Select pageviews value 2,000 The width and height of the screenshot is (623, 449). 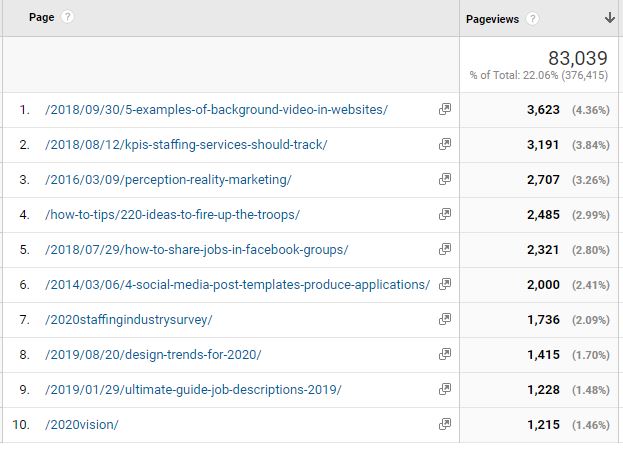tap(543, 284)
